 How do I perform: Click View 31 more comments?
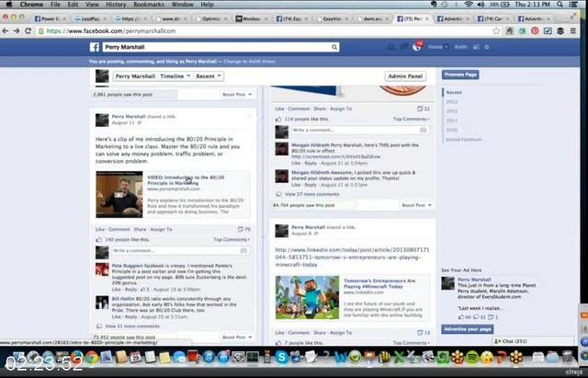[x=132, y=326]
